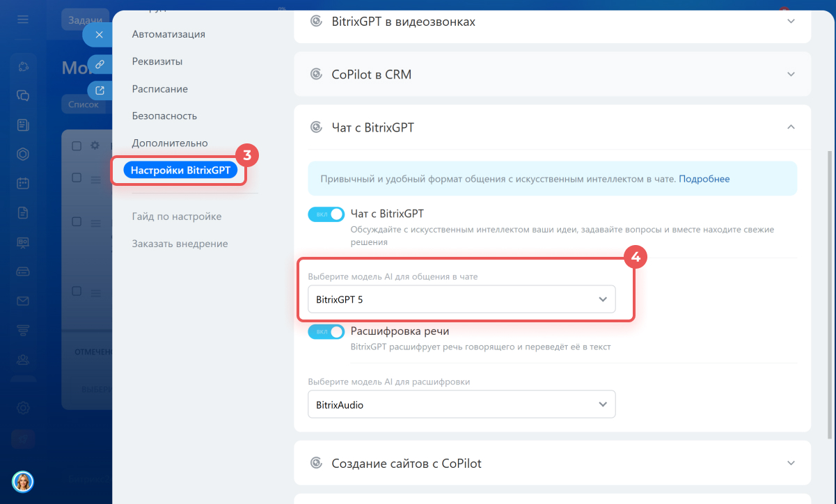
Task: Open the calendar icon in left sidebar
Action: point(23,184)
